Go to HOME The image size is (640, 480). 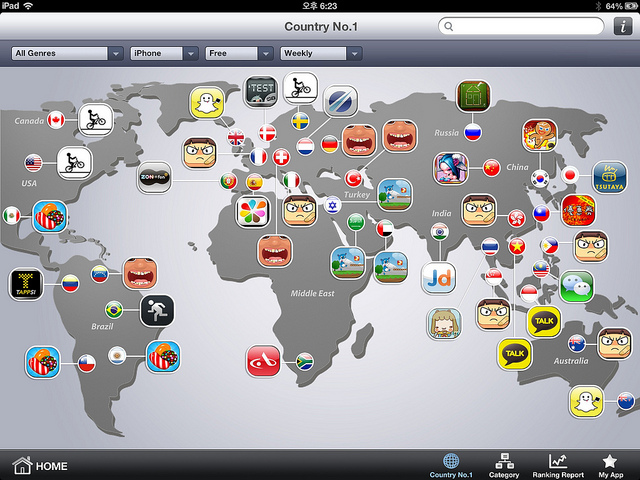(x=40, y=466)
